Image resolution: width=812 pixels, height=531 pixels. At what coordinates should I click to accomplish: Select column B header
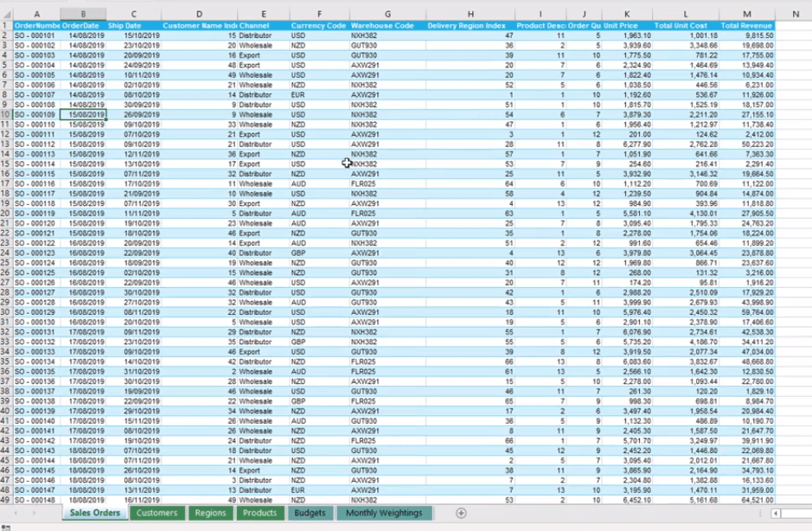(x=83, y=14)
